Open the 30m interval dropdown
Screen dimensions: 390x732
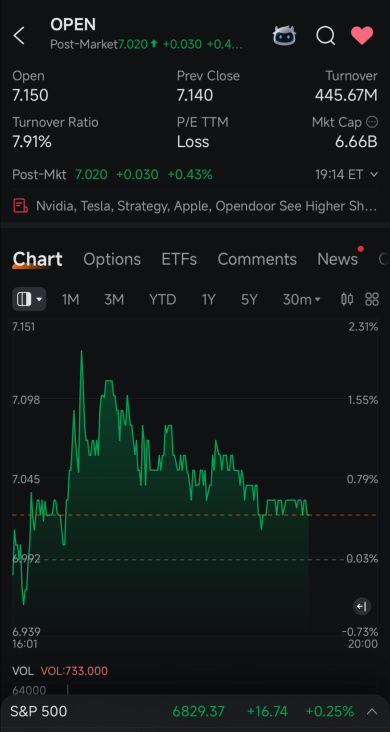coord(302,300)
